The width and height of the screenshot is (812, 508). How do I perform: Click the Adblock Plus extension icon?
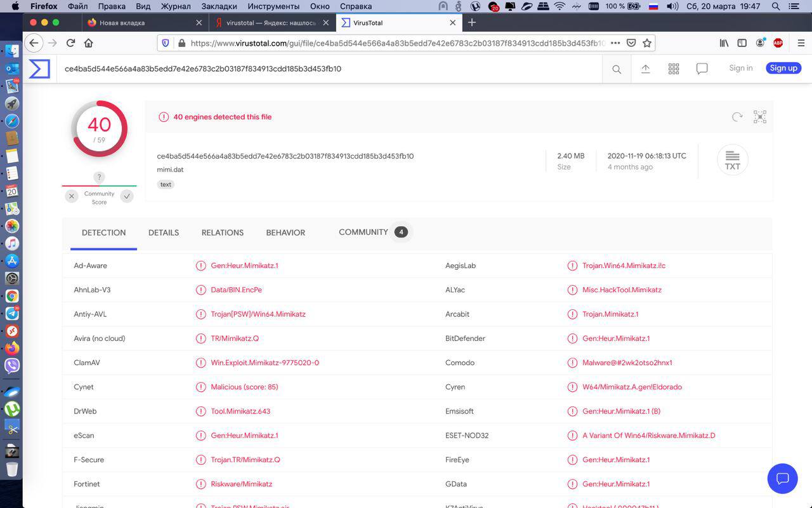click(x=778, y=43)
